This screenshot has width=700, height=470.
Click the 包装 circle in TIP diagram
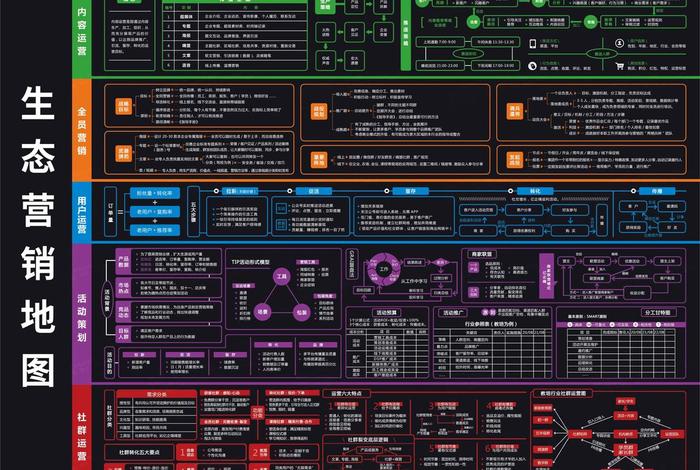pos(301,312)
